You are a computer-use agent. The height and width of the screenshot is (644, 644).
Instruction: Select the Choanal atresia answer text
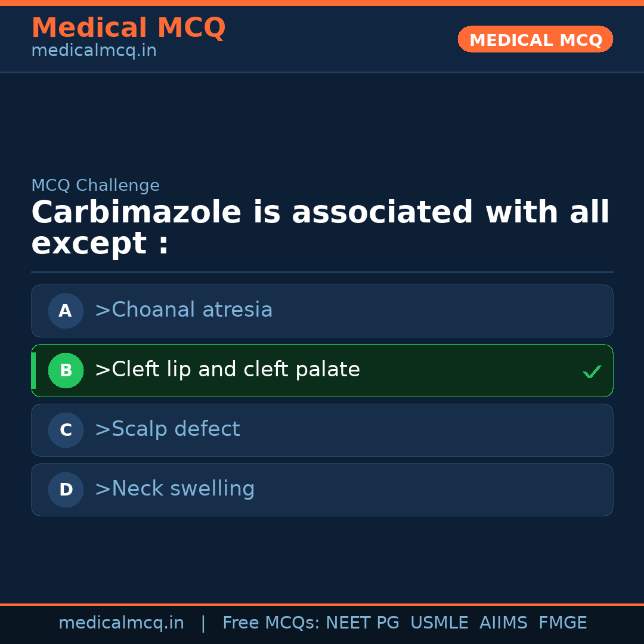pyautogui.click(x=184, y=310)
